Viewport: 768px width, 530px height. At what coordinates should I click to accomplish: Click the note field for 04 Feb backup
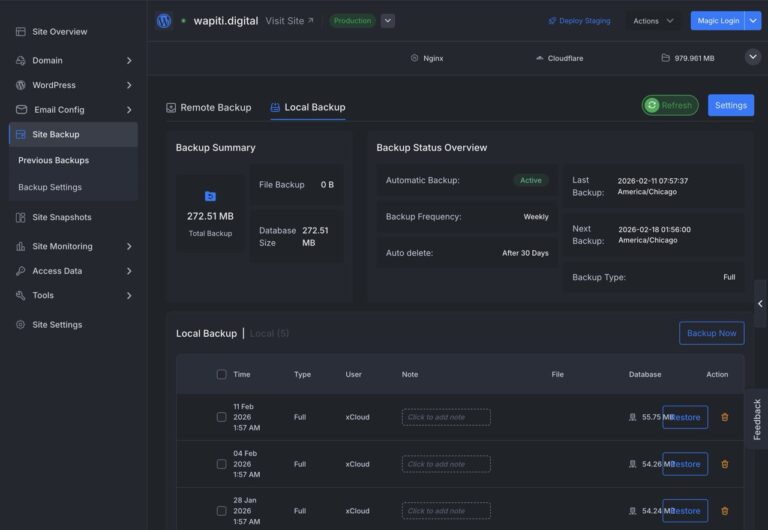(446, 464)
